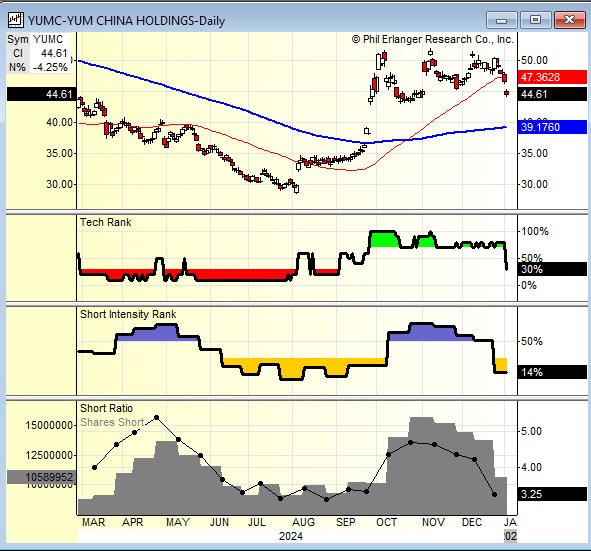Click the MAR label on the date axis

94,522
